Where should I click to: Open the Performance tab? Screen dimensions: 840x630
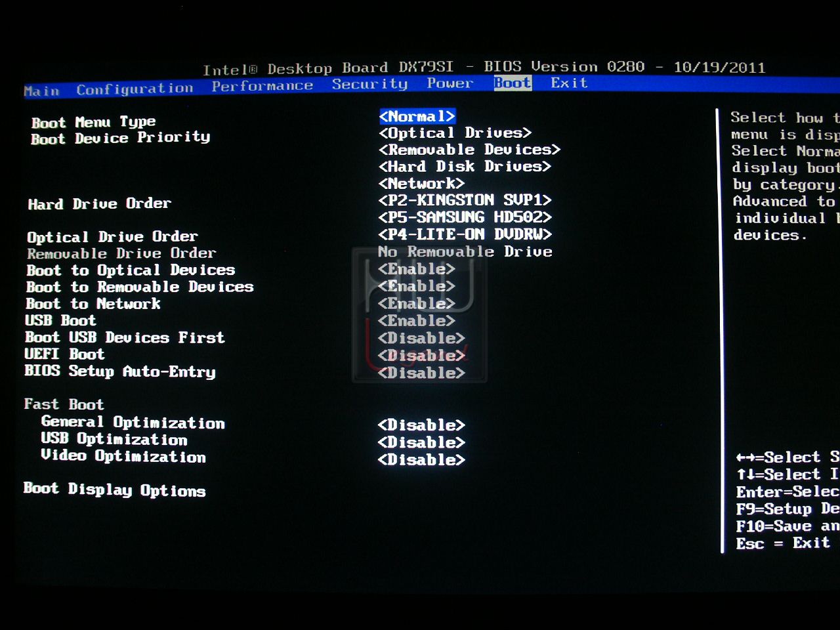(262, 85)
